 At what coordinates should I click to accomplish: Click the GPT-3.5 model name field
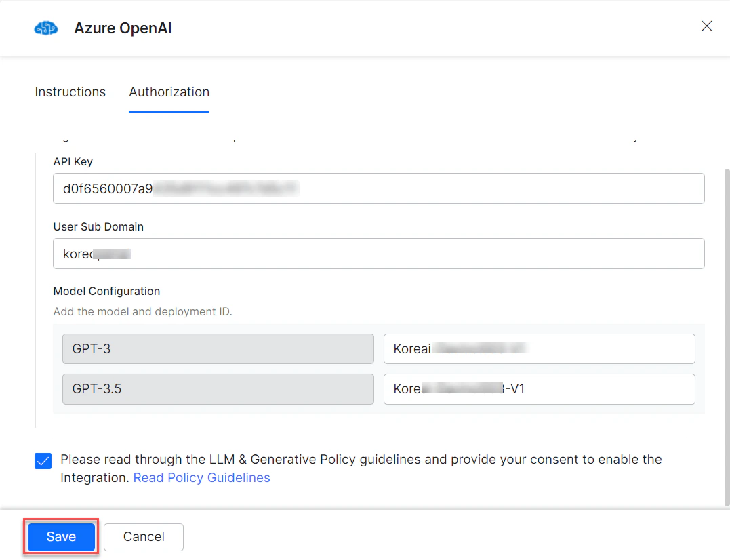(x=218, y=388)
